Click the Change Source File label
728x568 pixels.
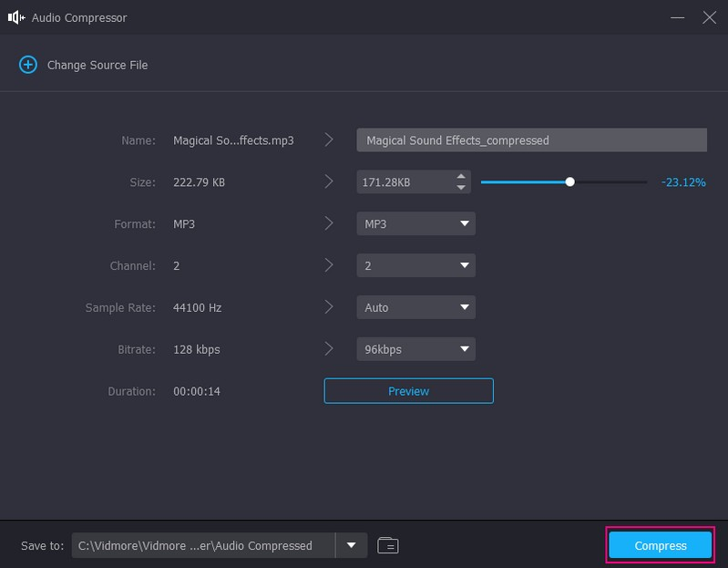[97, 65]
